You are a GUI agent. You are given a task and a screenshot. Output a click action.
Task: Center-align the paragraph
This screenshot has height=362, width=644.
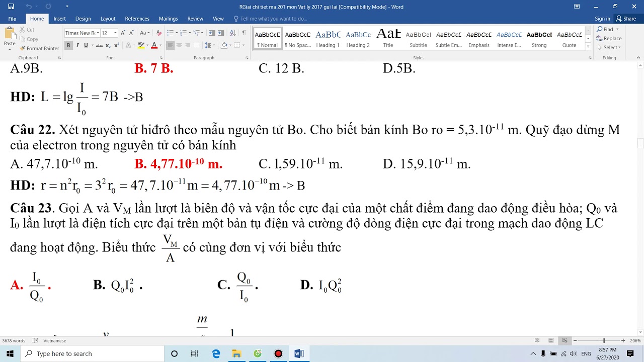179,45
